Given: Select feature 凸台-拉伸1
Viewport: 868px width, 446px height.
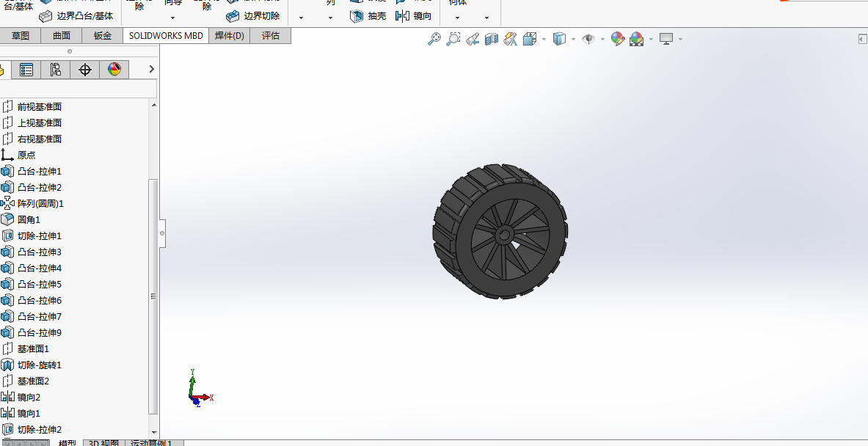Looking at the screenshot, I should click(x=40, y=172).
